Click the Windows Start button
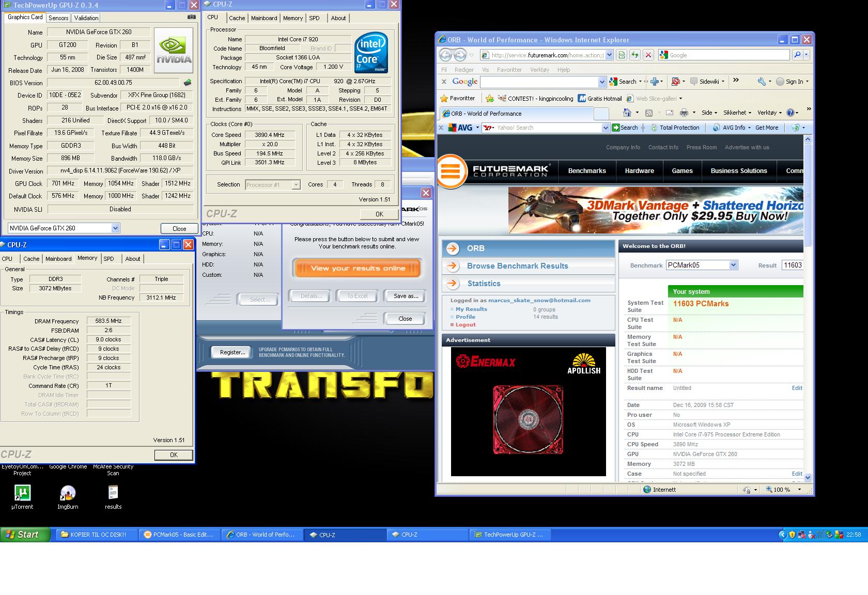The width and height of the screenshot is (868, 595). [25, 535]
